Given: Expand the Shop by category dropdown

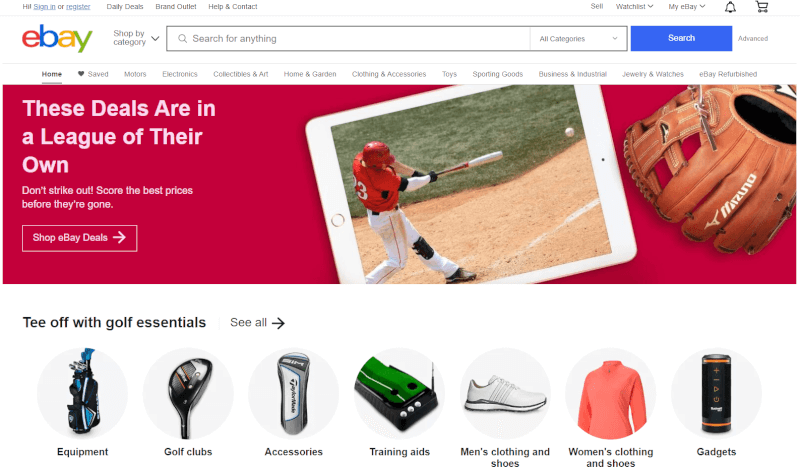Looking at the screenshot, I should [136, 38].
